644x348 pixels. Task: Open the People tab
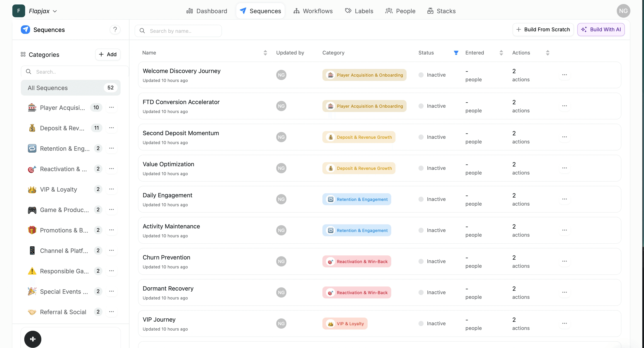400,11
